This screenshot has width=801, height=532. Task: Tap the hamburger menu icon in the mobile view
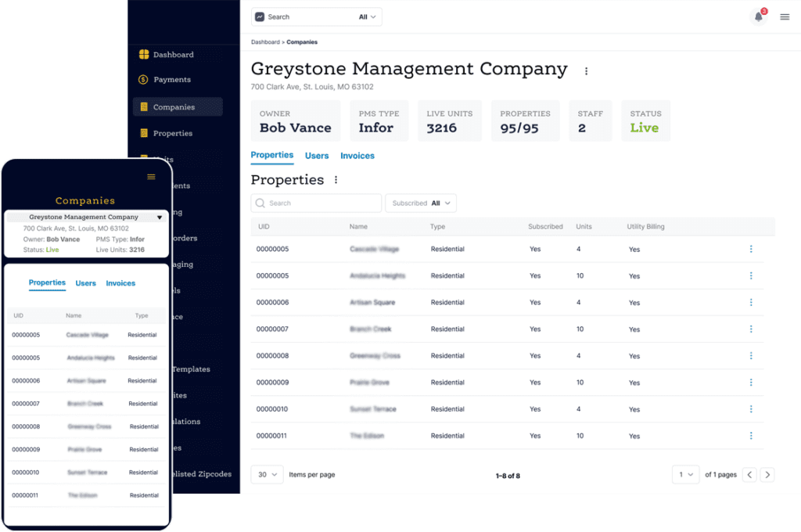tap(151, 177)
